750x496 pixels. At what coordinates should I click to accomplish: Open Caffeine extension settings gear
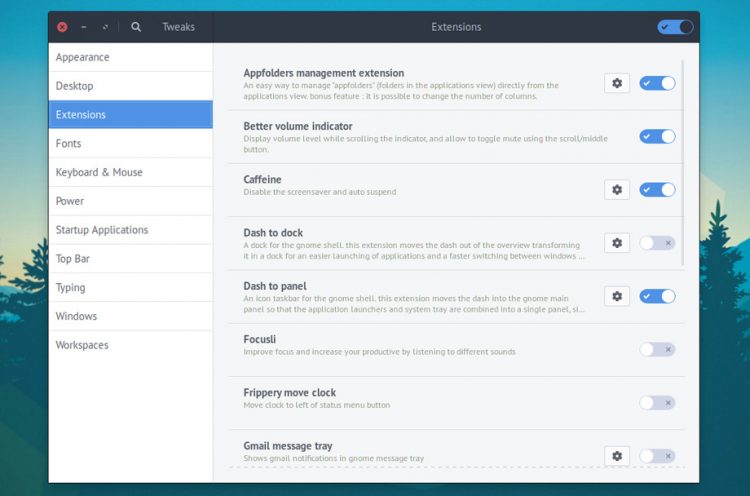(x=617, y=190)
